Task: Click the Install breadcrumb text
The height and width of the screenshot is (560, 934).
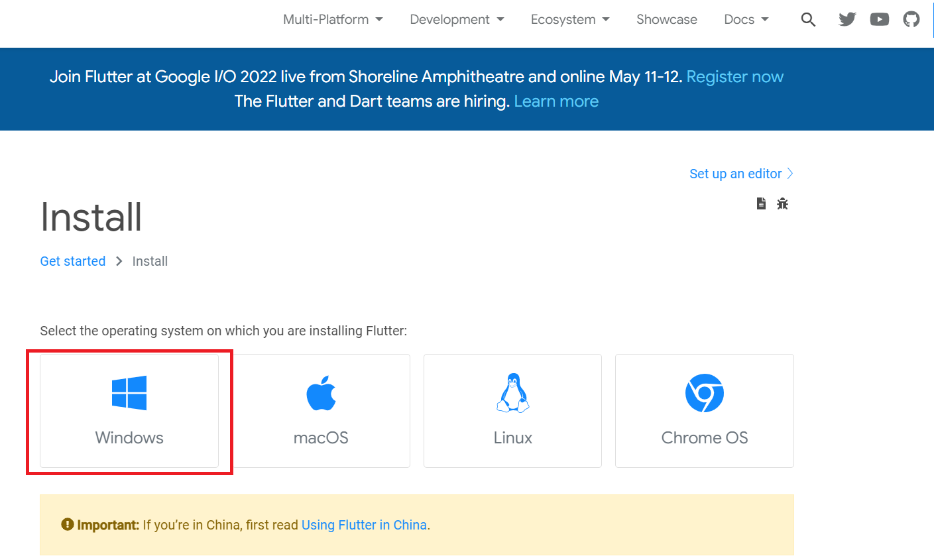Action: (150, 261)
